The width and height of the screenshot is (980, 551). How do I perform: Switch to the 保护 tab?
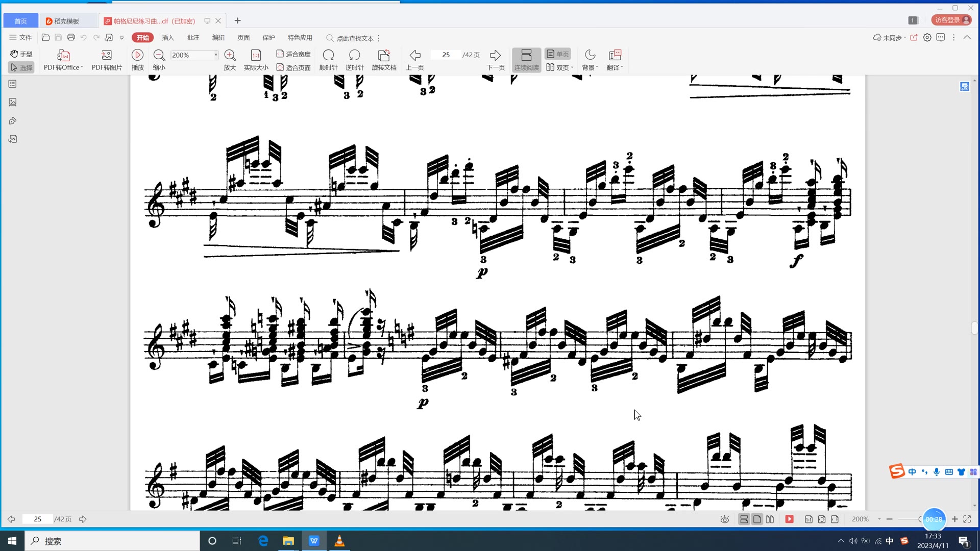[268, 38]
